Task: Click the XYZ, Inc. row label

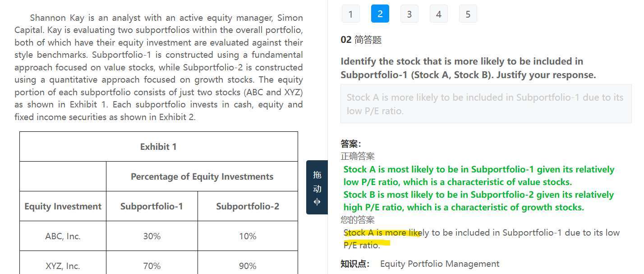Action: pos(63,266)
